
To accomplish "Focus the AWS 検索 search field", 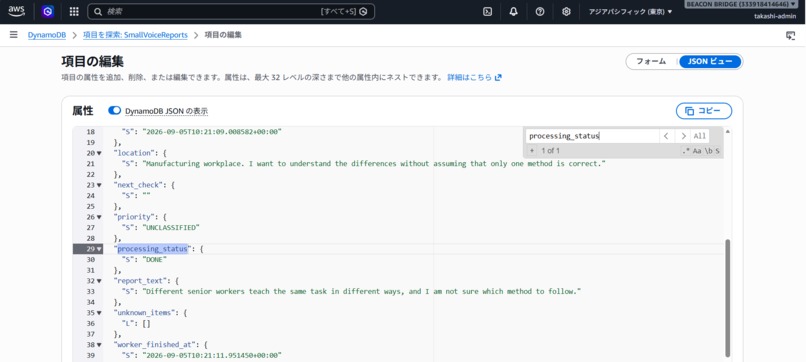I will click(x=231, y=11).
